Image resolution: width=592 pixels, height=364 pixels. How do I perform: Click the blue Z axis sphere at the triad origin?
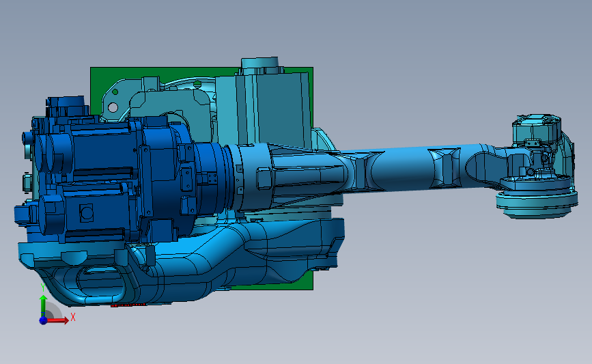[x=43, y=320]
